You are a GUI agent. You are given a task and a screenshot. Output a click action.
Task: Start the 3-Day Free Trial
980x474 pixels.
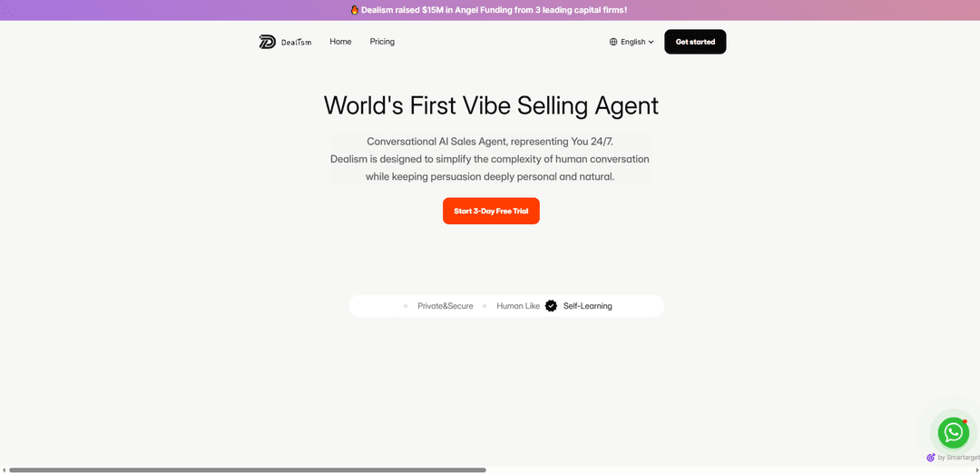[491, 211]
